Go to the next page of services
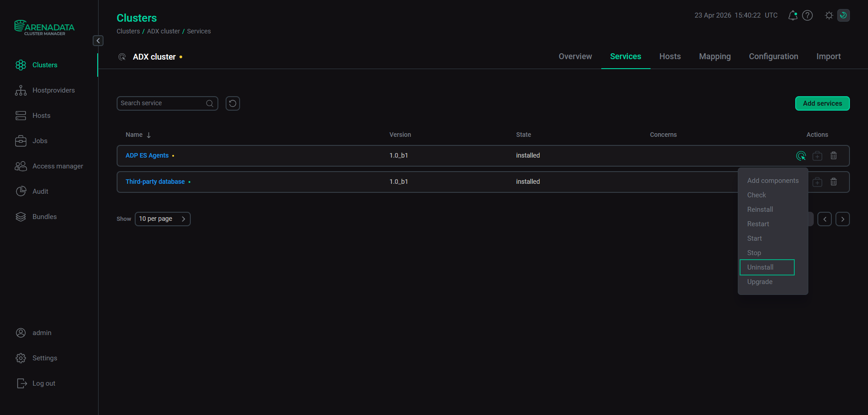This screenshot has height=415, width=868. (843, 219)
